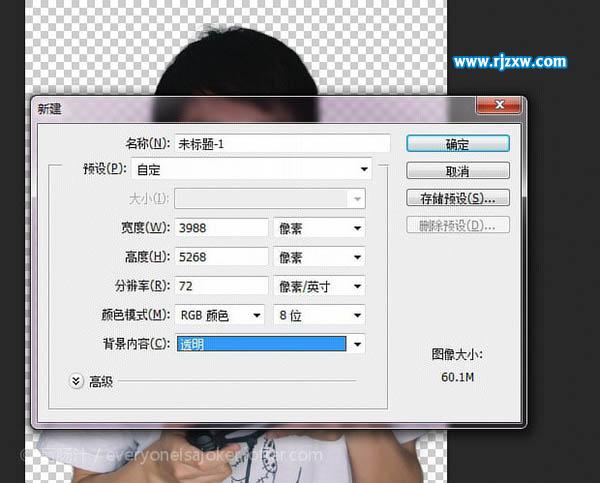Click the 图像大小 label
The width and height of the screenshot is (600, 483).
tap(457, 354)
